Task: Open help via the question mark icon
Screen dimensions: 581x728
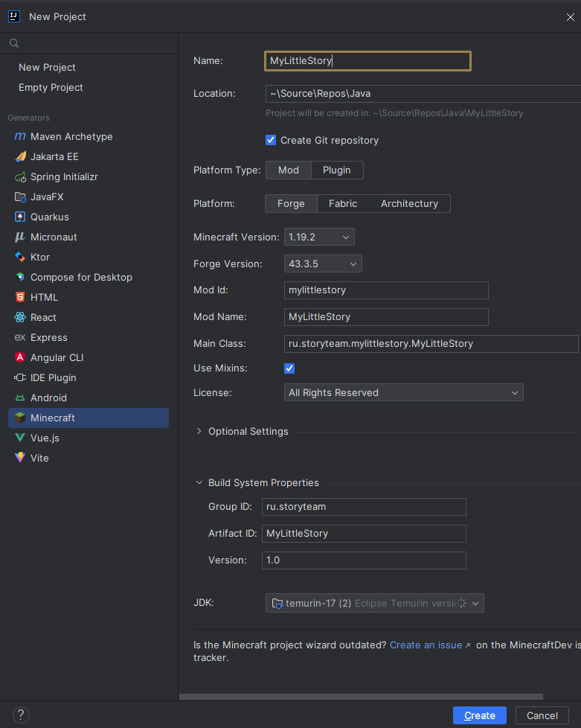Action: click(x=21, y=715)
